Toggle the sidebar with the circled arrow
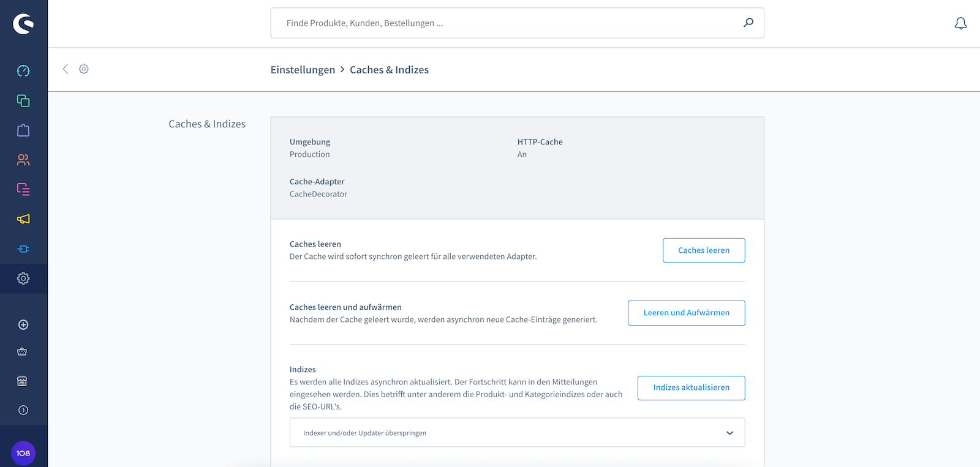Viewport: 980px width, 467px height. [x=23, y=410]
